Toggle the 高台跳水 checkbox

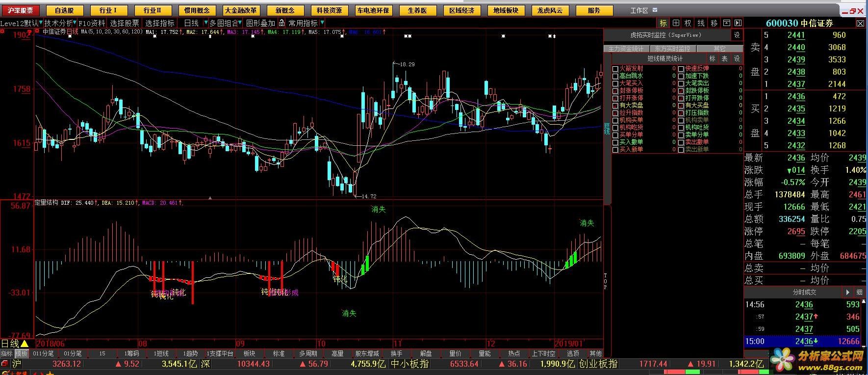[615, 76]
